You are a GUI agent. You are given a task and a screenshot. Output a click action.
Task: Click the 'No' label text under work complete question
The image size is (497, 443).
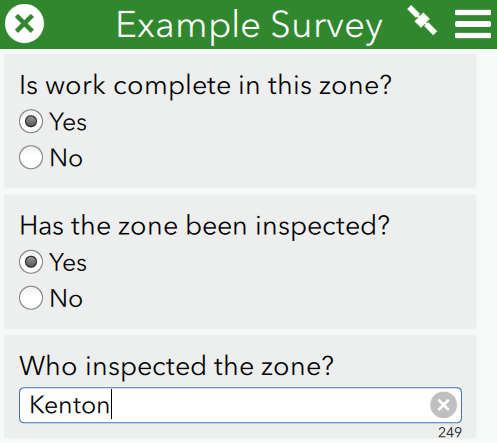click(66, 157)
